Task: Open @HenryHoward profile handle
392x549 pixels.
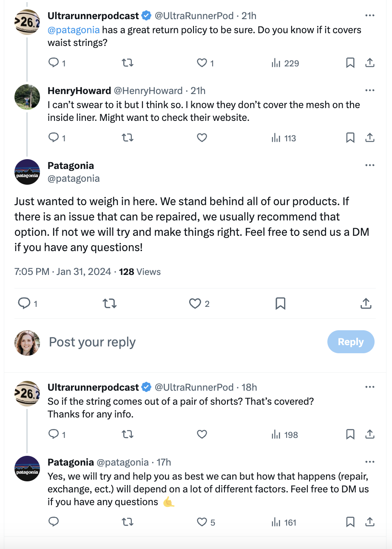Action: pyautogui.click(x=148, y=91)
